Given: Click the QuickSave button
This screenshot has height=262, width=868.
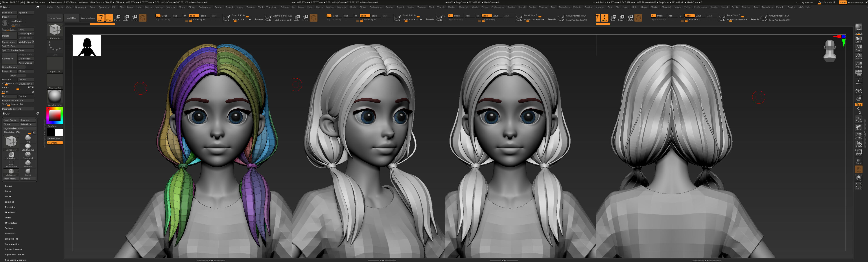Looking at the screenshot, I should click(x=807, y=2).
